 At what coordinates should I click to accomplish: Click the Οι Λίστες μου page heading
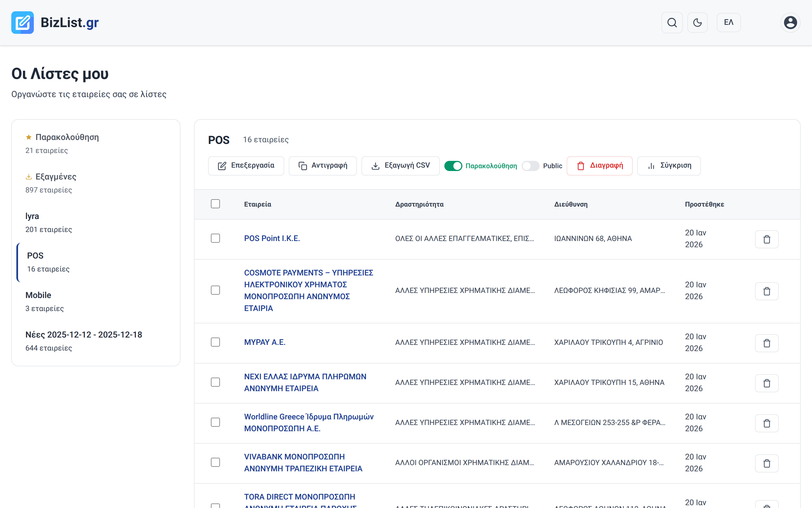[x=60, y=74]
